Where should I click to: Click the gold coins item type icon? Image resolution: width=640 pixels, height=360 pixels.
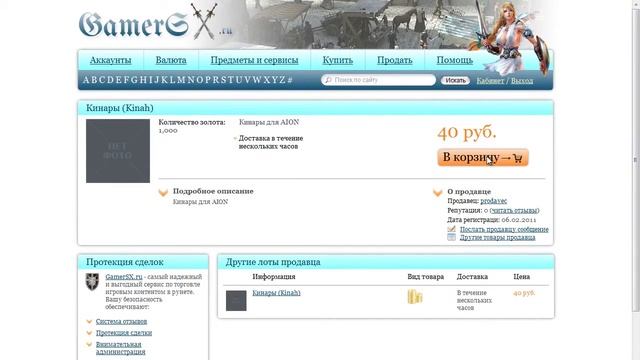pyautogui.click(x=415, y=297)
